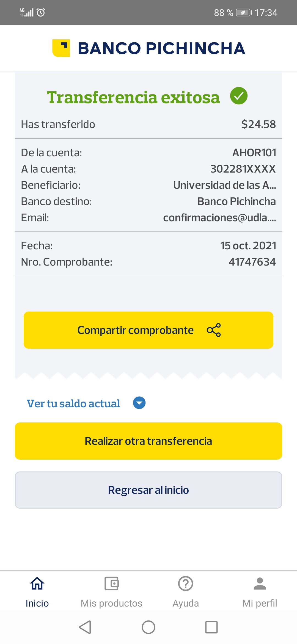This screenshot has height=644, width=297.
Task: Tap the Inicio home icon
Action: (x=37, y=583)
